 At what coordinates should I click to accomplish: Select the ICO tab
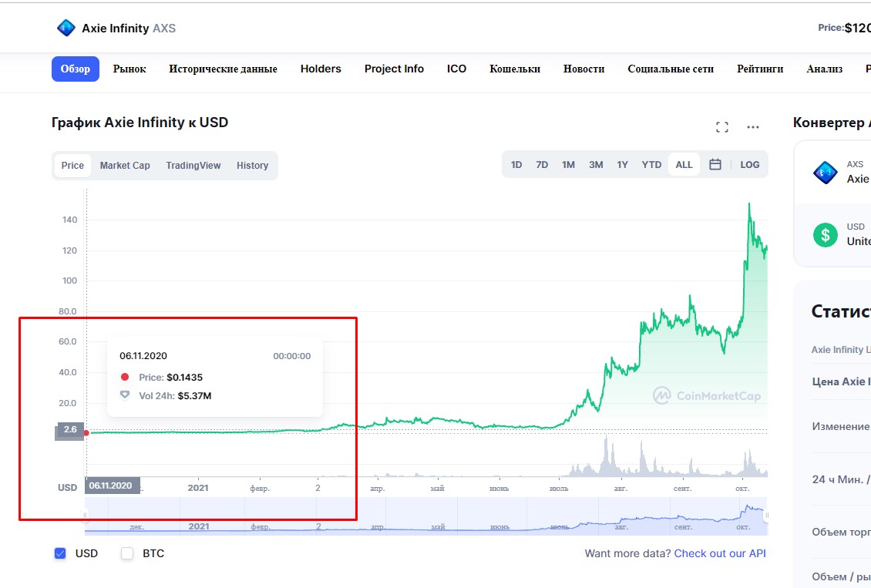(456, 69)
